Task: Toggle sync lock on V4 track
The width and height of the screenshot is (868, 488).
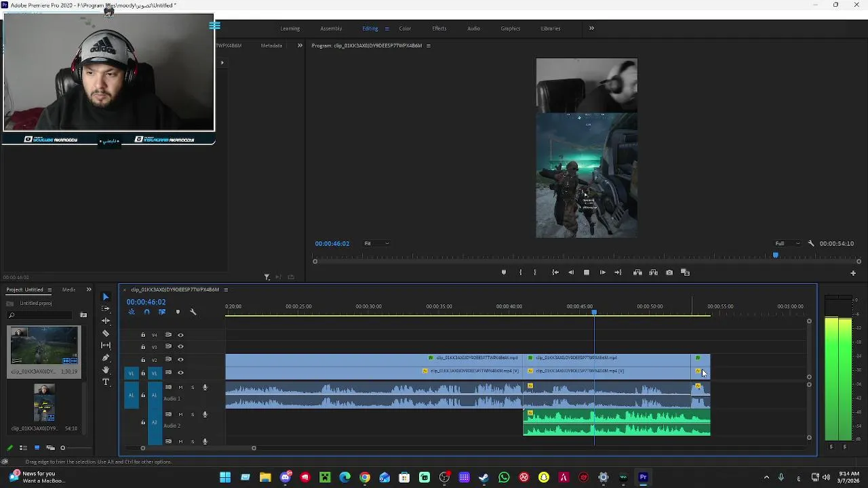Action: 168,335
